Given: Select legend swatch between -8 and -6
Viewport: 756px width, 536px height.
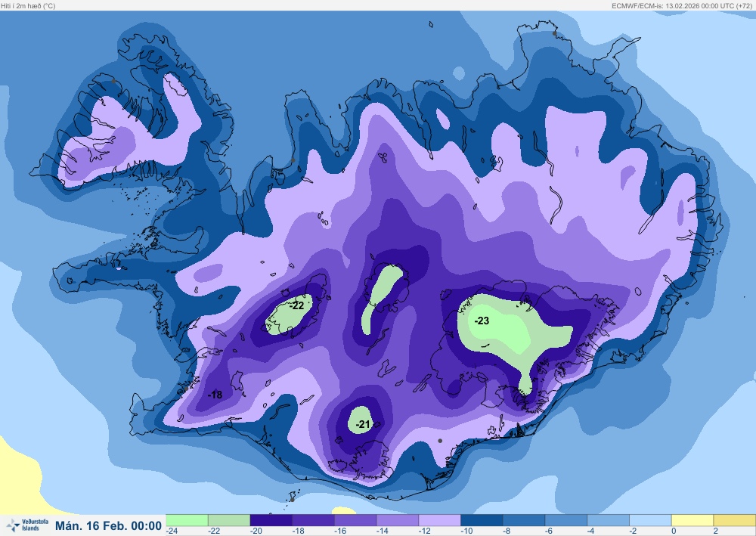Looking at the screenshot, I should click(524, 520).
